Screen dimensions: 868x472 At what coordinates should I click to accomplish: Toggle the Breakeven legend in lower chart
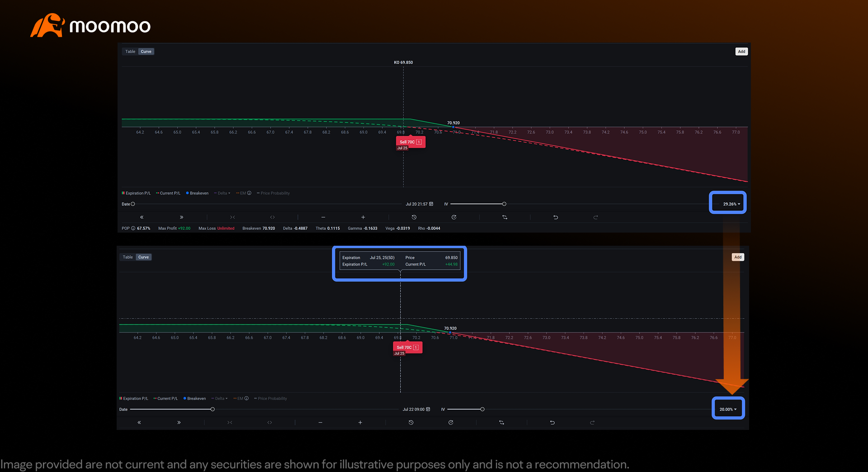pos(194,399)
